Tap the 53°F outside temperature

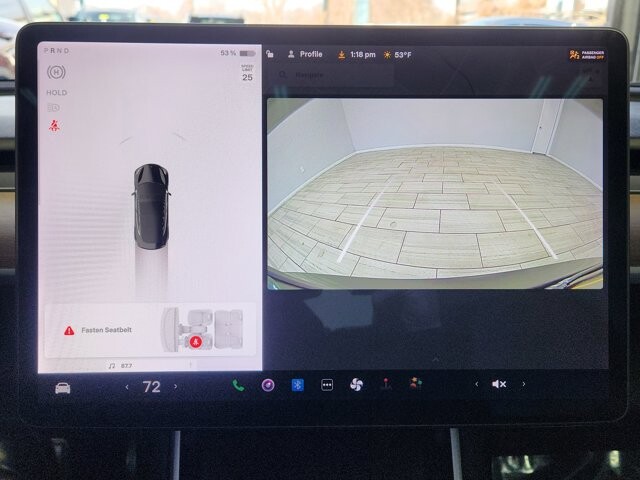403,55
